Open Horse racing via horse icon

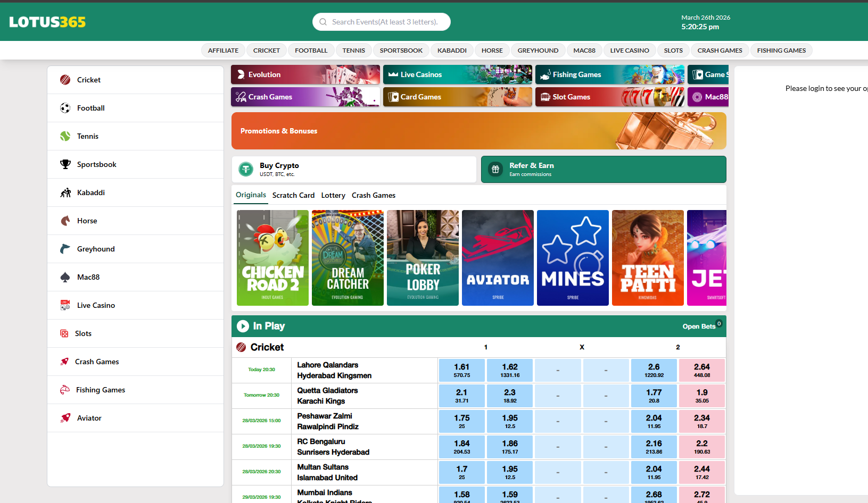[x=65, y=221]
